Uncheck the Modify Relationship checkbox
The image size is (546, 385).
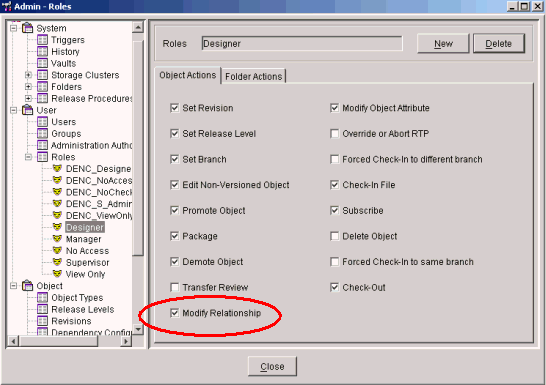(174, 313)
